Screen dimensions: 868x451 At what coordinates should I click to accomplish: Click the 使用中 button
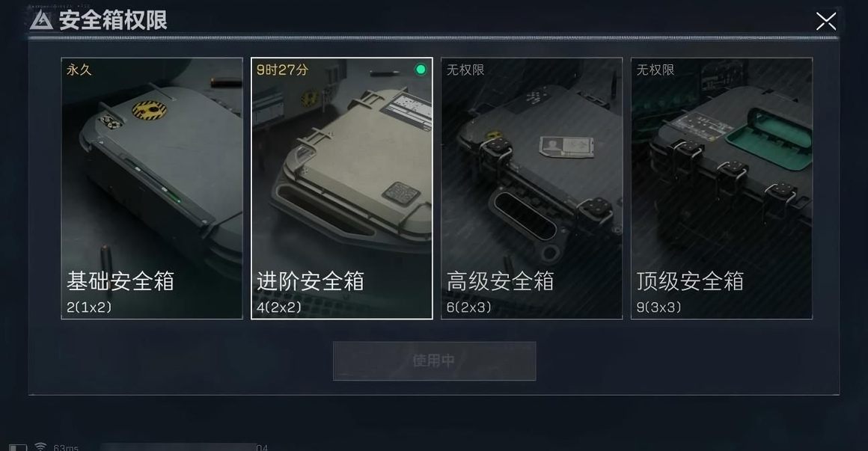434,361
